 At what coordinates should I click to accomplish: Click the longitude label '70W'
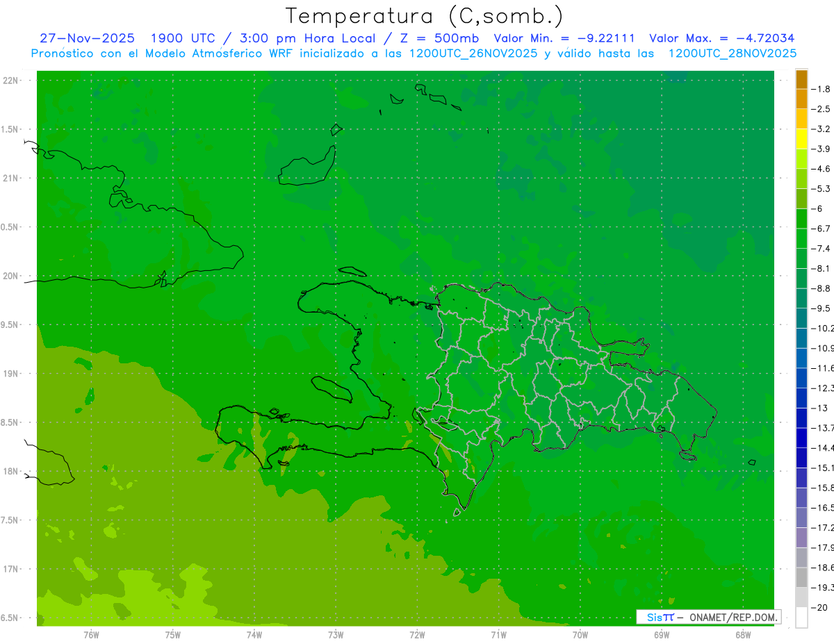click(x=580, y=634)
